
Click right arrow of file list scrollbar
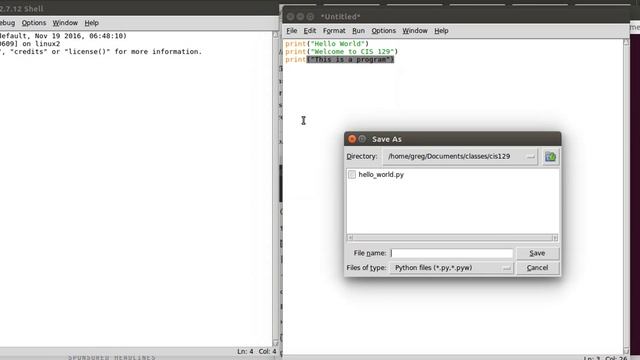point(555,238)
